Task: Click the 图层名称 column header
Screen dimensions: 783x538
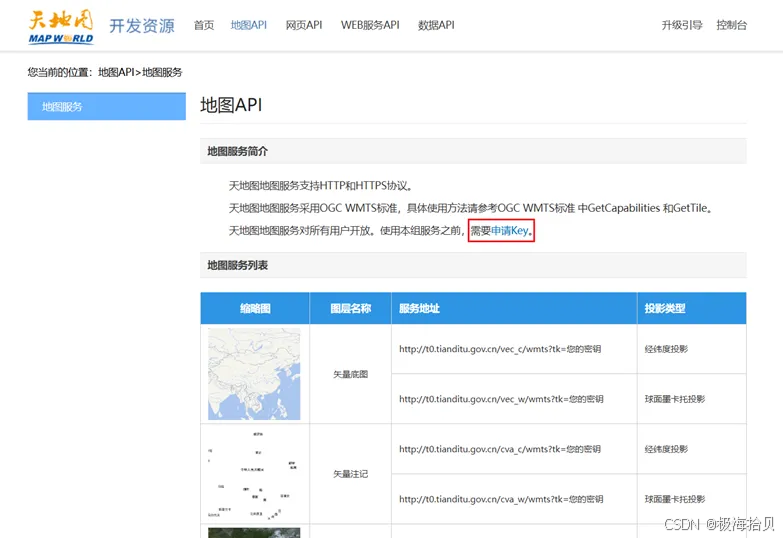Action: point(351,308)
